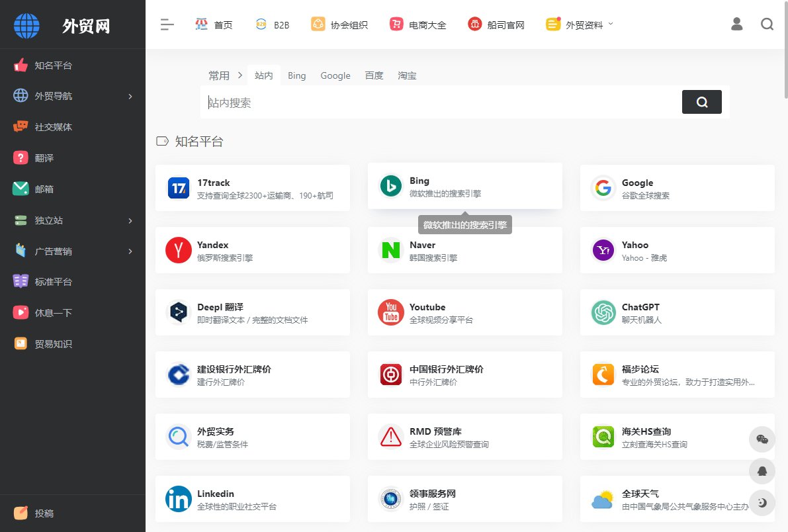788x532 pixels.
Task: Select the 站内 search tab
Action: [263, 75]
